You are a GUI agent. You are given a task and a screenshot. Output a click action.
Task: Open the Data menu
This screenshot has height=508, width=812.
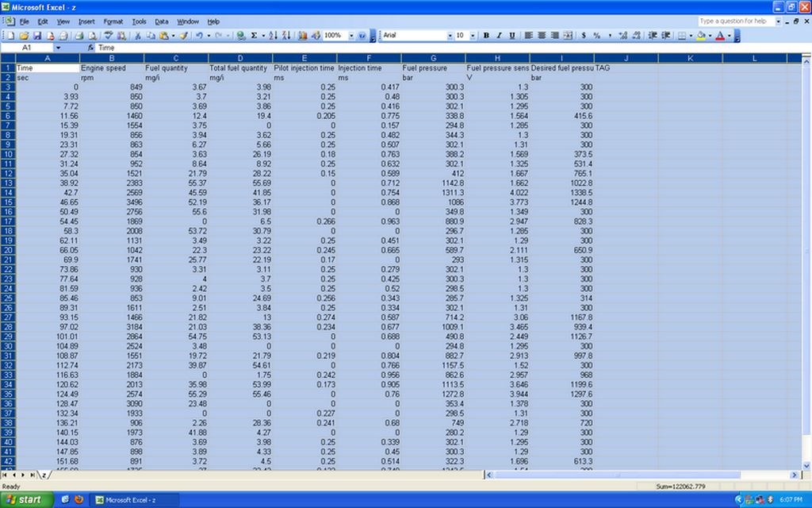(x=162, y=21)
